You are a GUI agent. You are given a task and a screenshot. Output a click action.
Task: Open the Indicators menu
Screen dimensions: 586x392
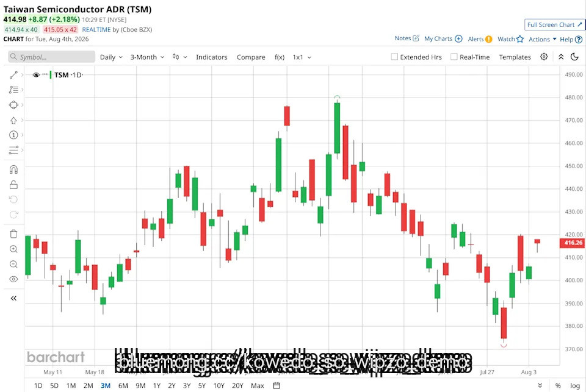[212, 57]
